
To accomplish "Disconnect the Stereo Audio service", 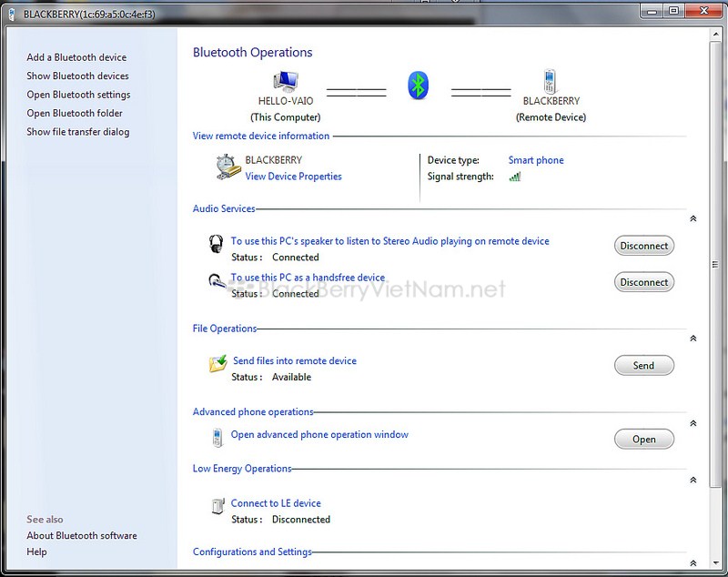I will pos(644,246).
